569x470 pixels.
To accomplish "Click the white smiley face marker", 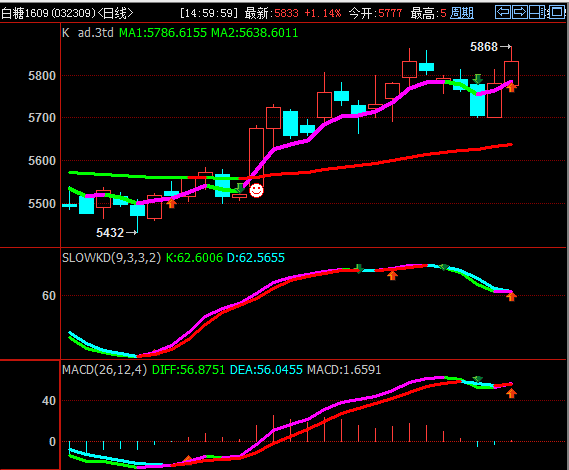I will click(256, 191).
